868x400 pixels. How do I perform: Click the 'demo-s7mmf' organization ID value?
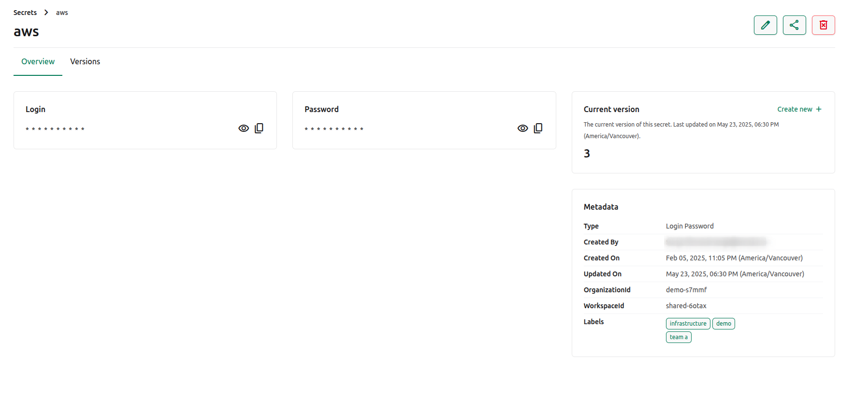tap(686, 290)
